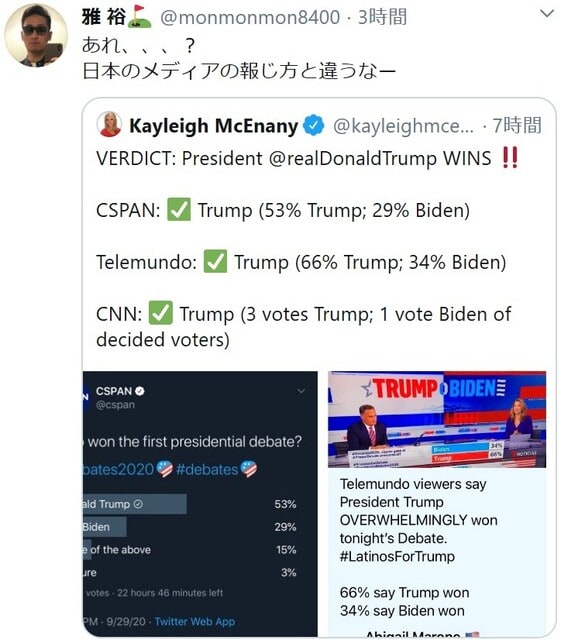This screenshot has width=561, height=640.
Task: Click the sunglasses man profile avatar
Action: click(x=36, y=35)
